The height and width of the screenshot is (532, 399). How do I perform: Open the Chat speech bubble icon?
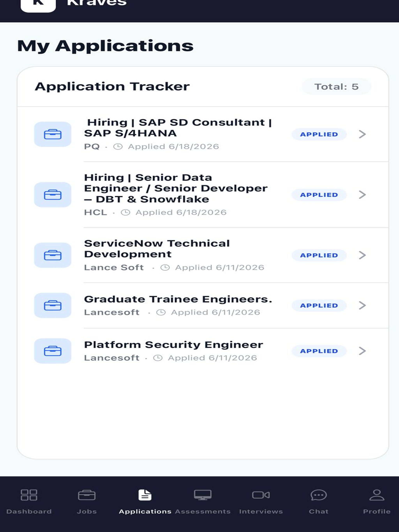[x=319, y=495]
